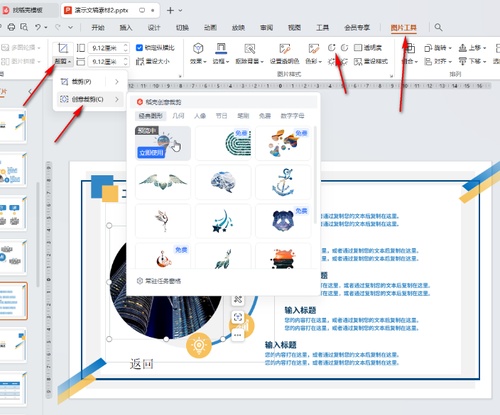Open the search magnifier icon
This screenshot has width=500, height=415.
pos(438,27)
